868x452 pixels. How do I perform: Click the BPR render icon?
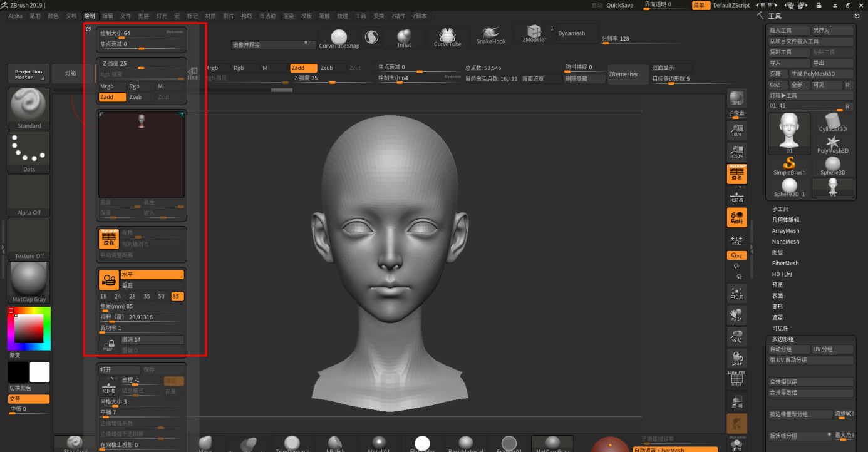coord(736,99)
